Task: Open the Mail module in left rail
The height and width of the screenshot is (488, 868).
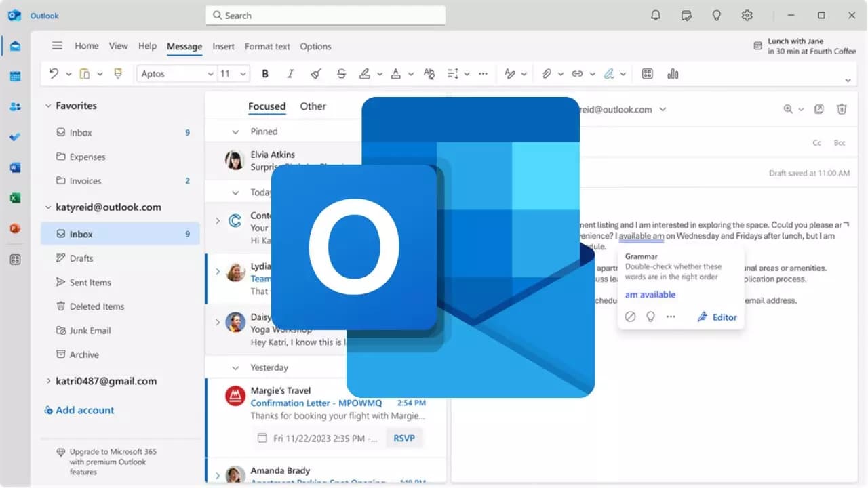Action: (15, 46)
